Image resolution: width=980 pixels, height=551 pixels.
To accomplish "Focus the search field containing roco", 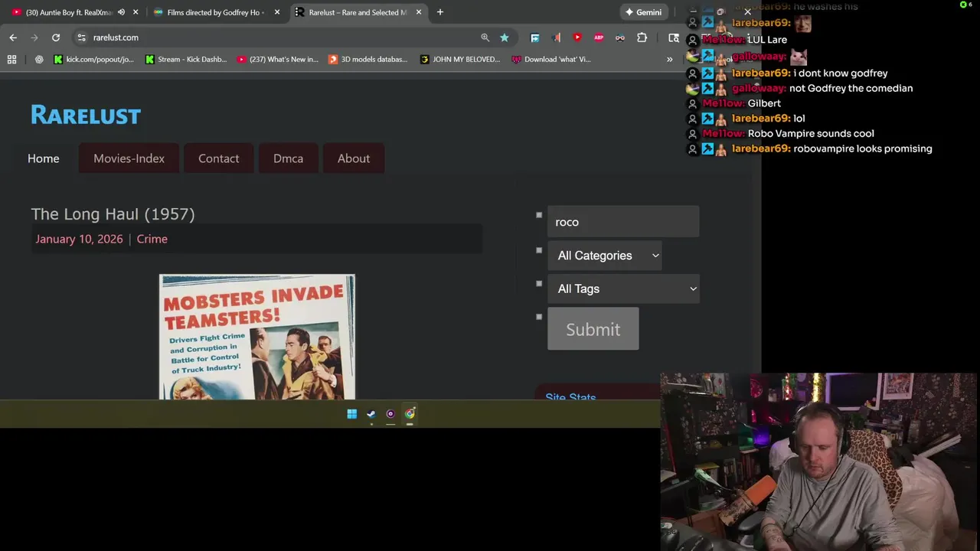I will tap(623, 222).
